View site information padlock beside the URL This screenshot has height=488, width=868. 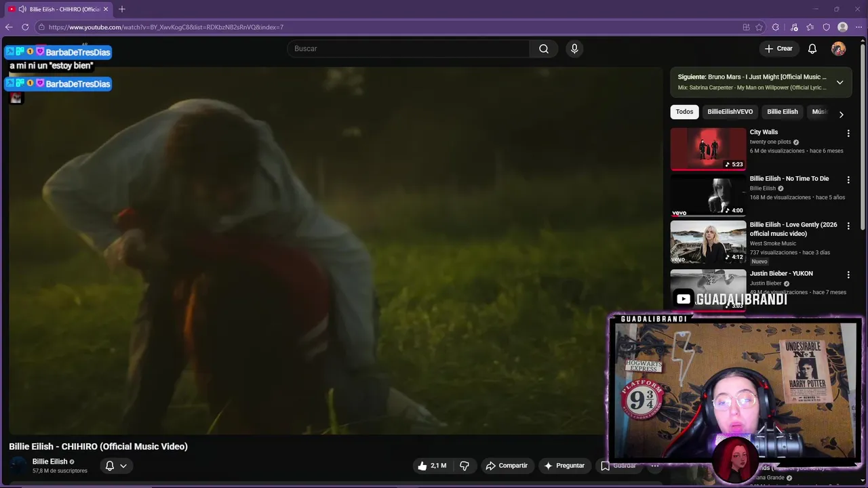point(41,27)
